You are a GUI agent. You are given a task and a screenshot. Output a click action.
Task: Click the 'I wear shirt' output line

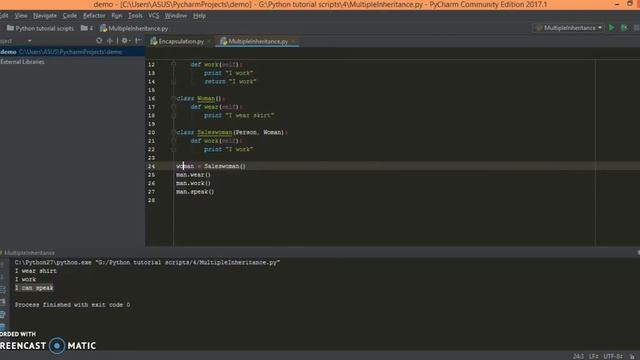(36, 271)
